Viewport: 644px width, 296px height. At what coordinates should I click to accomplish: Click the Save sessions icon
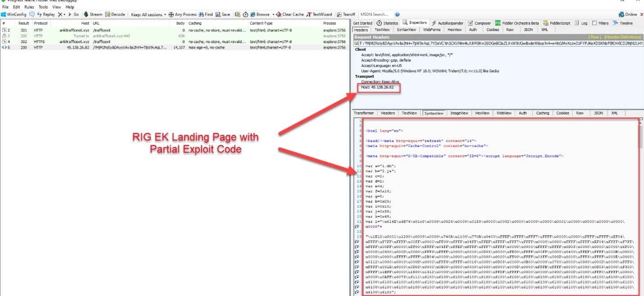pyautogui.click(x=223, y=14)
